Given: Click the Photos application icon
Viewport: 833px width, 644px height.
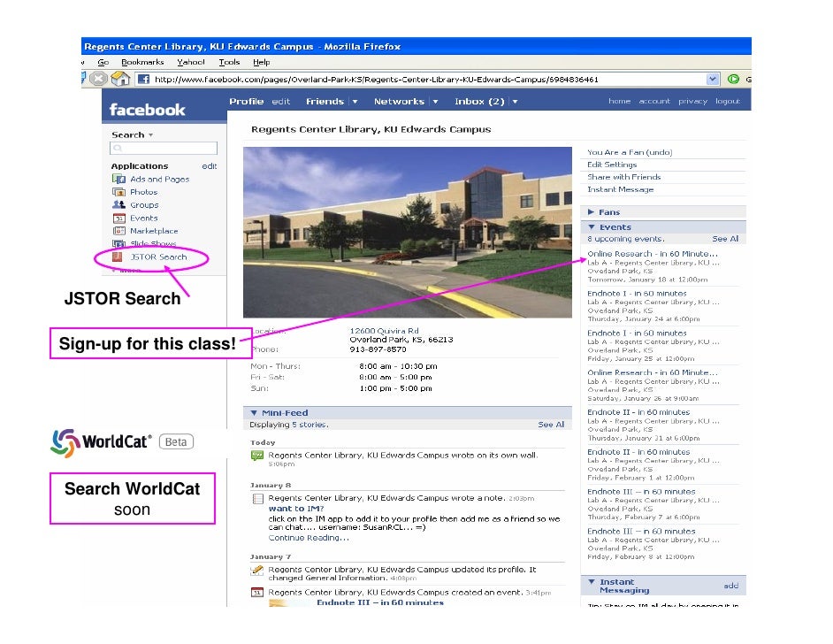Looking at the screenshot, I should tap(118, 192).
